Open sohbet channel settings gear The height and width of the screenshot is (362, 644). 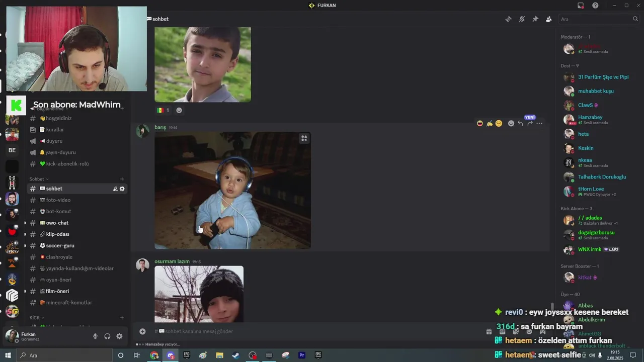tap(122, 189)
